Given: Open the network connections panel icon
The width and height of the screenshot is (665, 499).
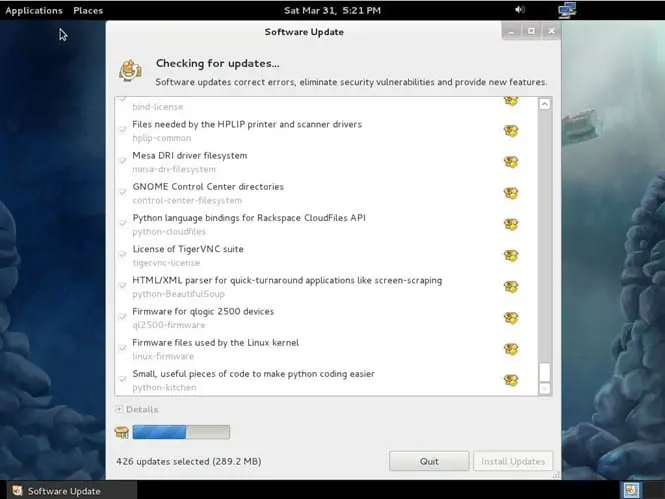Looking at the screenshot, I should [x=567, y=10].
